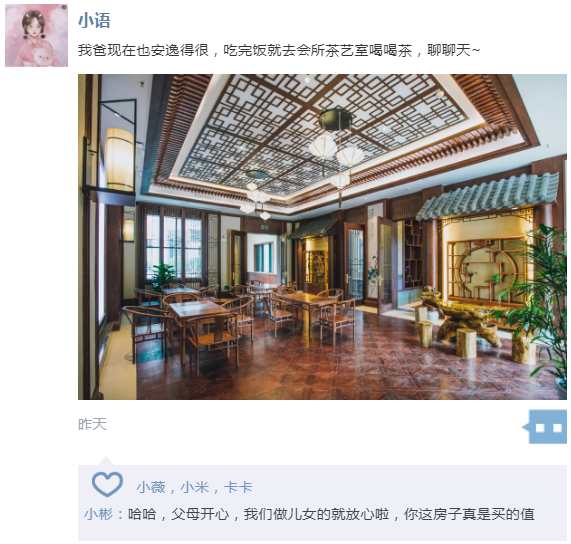The image size is (571, 544).
Task: View liker 小薇's profile
Action: (x=151, y=487)
